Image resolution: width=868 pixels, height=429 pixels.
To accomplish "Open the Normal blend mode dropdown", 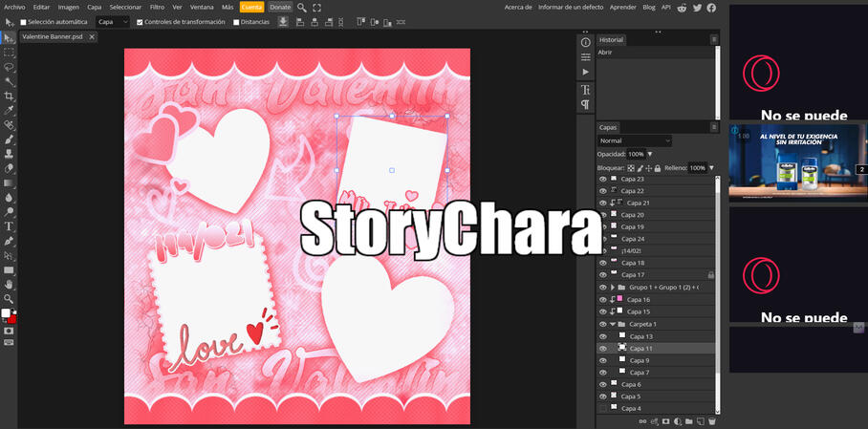I will coord(635,140).
